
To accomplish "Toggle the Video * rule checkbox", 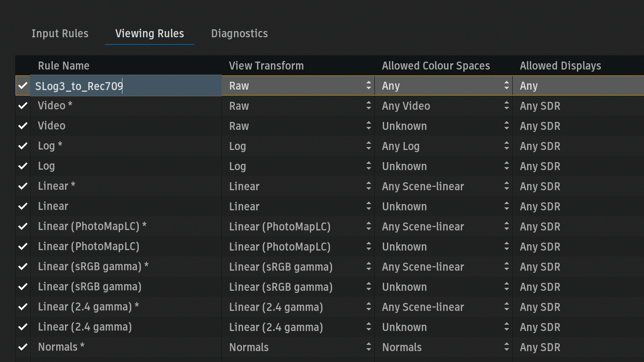I will tap(23, 106).
